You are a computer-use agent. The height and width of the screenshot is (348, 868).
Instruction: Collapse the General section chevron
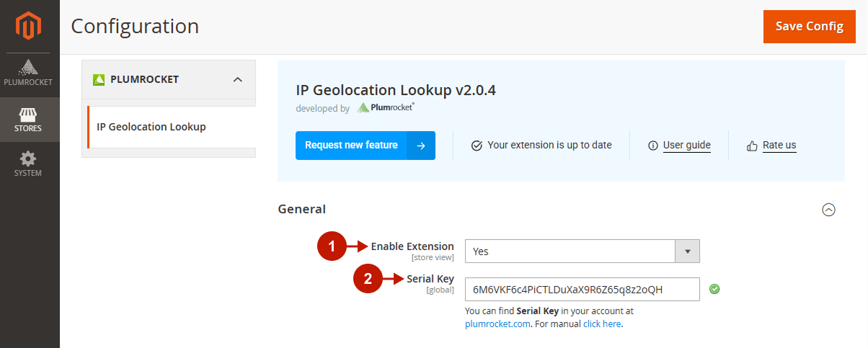(x=829, y=210)
